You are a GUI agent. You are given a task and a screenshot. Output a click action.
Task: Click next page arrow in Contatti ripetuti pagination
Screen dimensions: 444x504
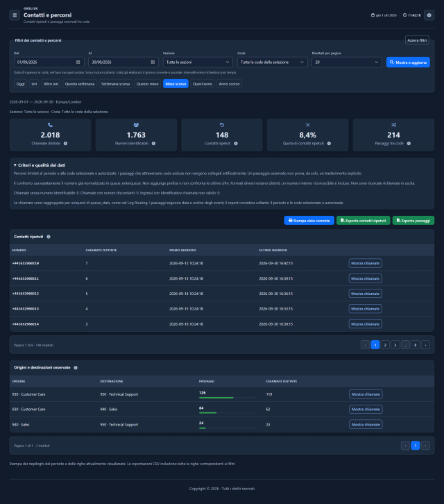click(425, 345)
